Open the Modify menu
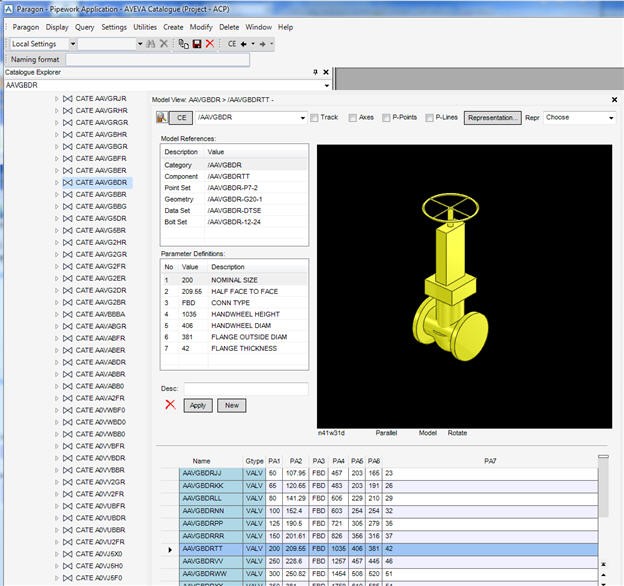Screen dimensions: 624x586 click(201, 27)
